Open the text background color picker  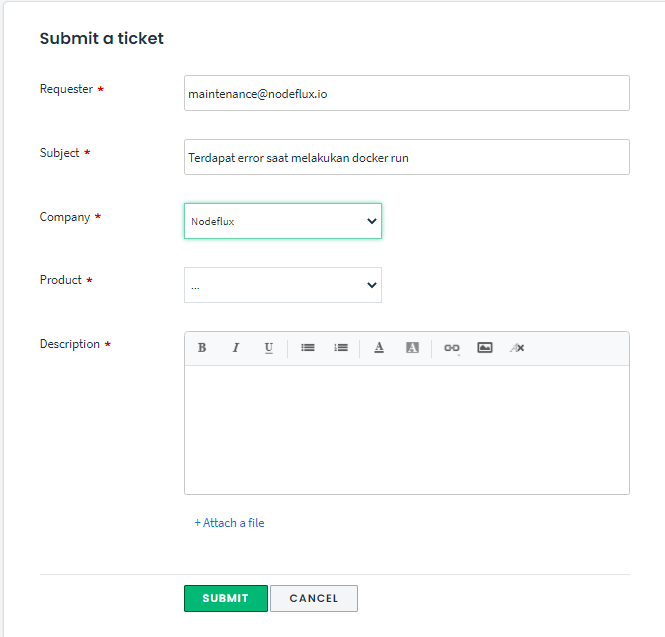pyautogui.click(x=412, y=348)
